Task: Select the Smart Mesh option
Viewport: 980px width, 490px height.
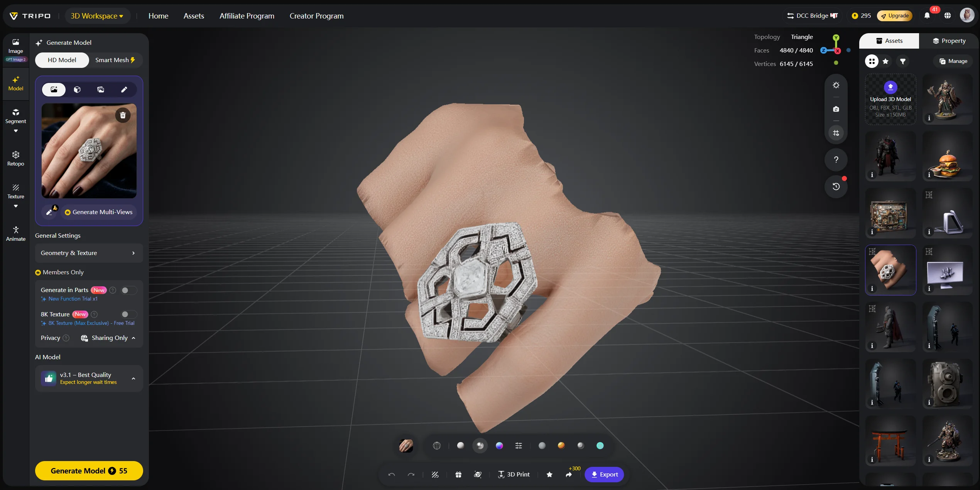Action: tap(115, 60)
